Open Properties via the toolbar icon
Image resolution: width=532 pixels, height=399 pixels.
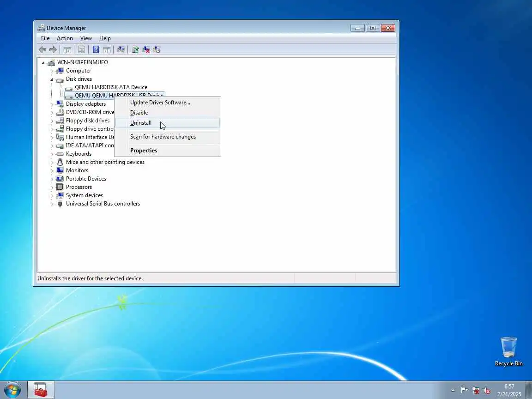click(x=81, y=50)
